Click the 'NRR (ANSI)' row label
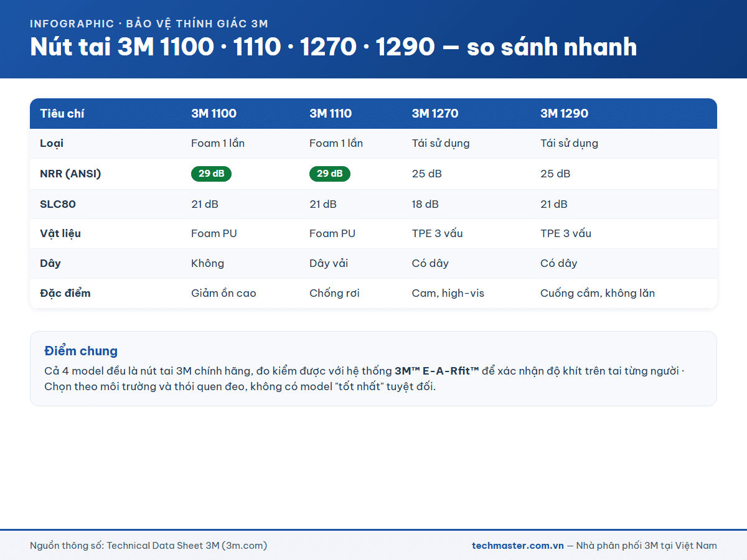The image size is (747, 560). (x=70, y=174)
